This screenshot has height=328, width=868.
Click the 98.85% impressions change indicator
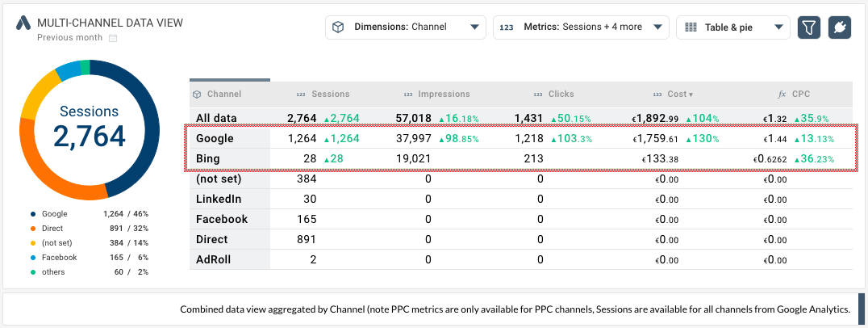[x=458, y=138]
